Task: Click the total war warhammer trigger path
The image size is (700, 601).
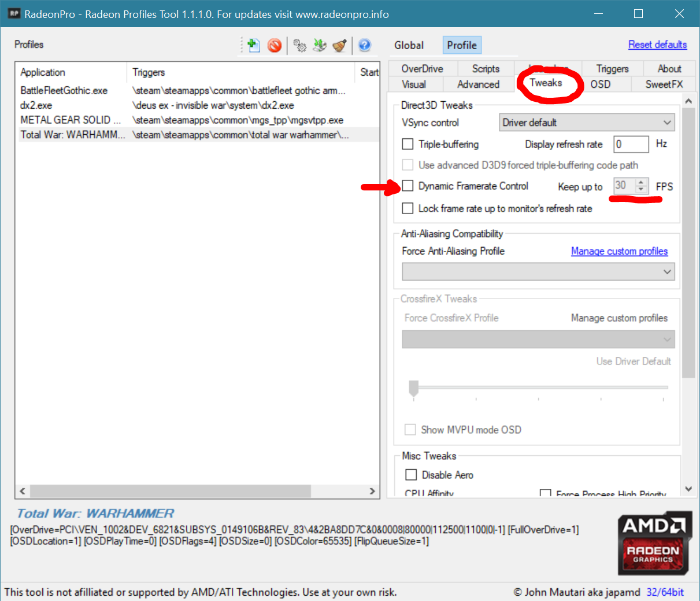Action: click(240, 135)
